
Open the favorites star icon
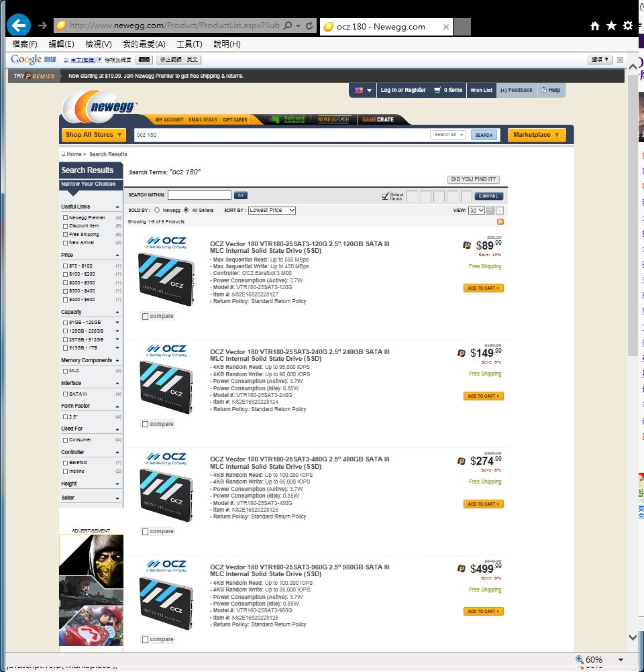tap(611, 26)
